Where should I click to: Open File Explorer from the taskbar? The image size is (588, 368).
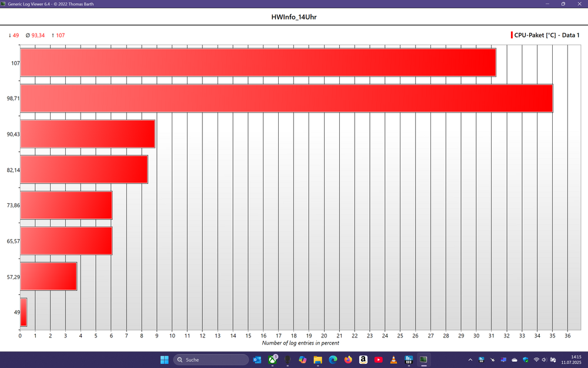[318, 360]
